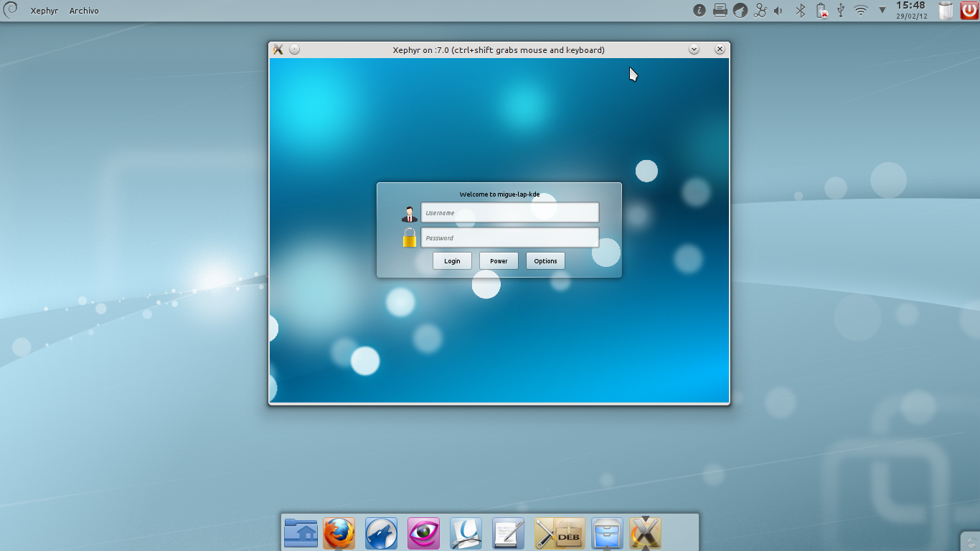Open the volume control in the system tray
Image resolution: width=980 pixels, height=551 pixels.
[777, 10]
